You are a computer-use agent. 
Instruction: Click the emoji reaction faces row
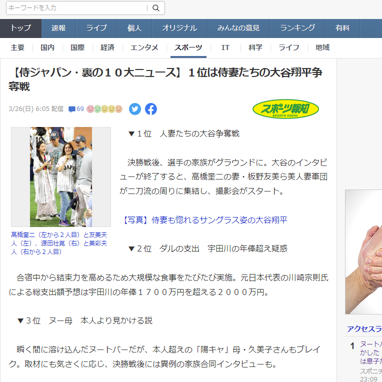pyautogui.click(x=104, y=109)
